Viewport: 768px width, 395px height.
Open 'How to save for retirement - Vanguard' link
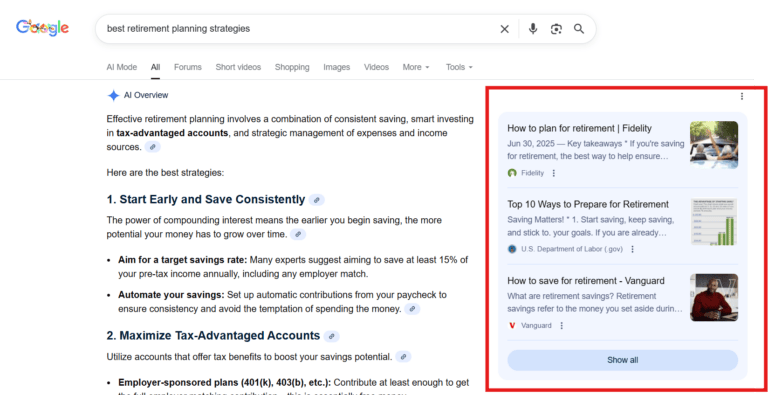tap(586, 281)
